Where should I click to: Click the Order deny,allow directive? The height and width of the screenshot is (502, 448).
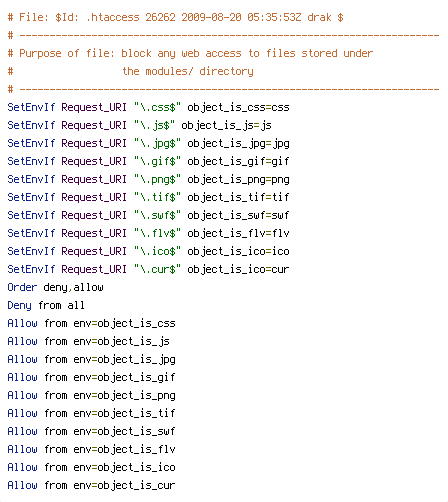55,287
